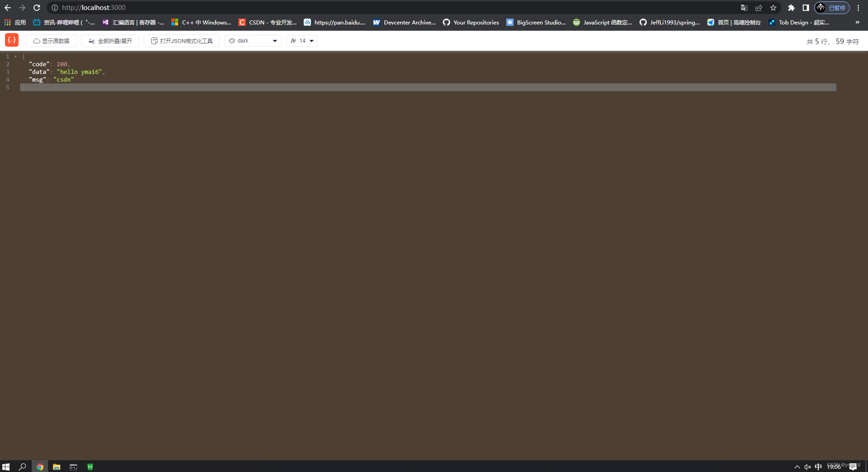868x472 pixels.
Task: Click the taskbar clock showing 19:06
Action: pyautogui.click(x=834, y=467)
